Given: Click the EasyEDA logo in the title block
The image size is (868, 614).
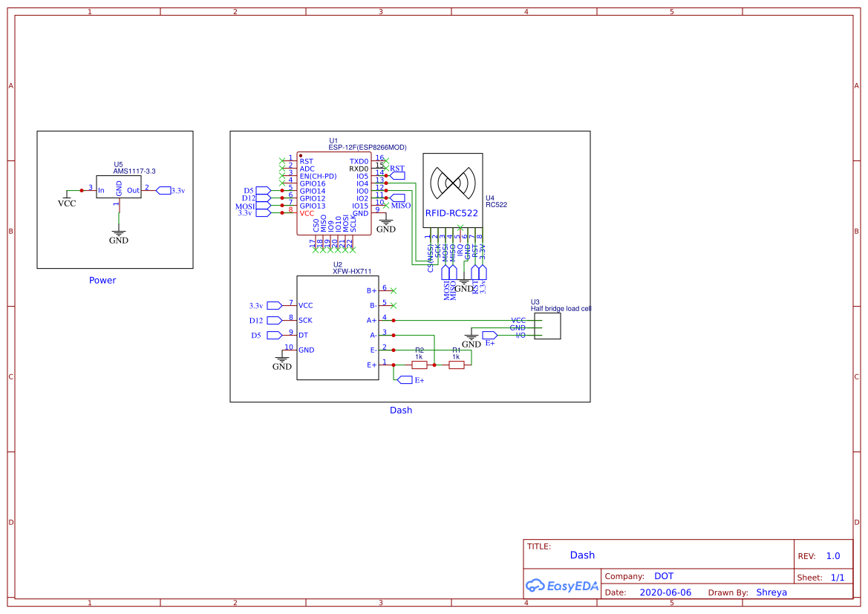Looking at the screenshot, I should click(x=562, y=586).
